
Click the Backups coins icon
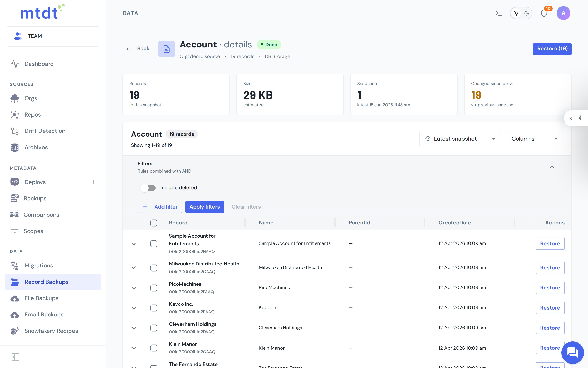pyautogui.click(x=14, y=198)
